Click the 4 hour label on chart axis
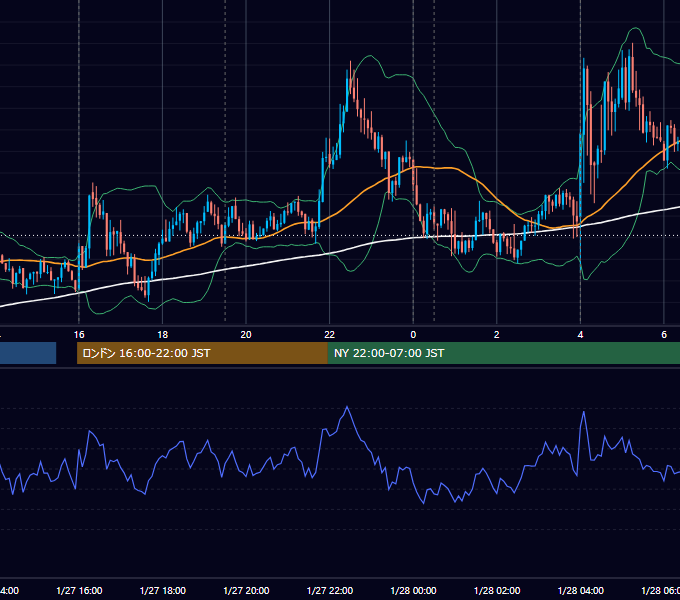The image size is (680, 600). [x=580, y=335]
